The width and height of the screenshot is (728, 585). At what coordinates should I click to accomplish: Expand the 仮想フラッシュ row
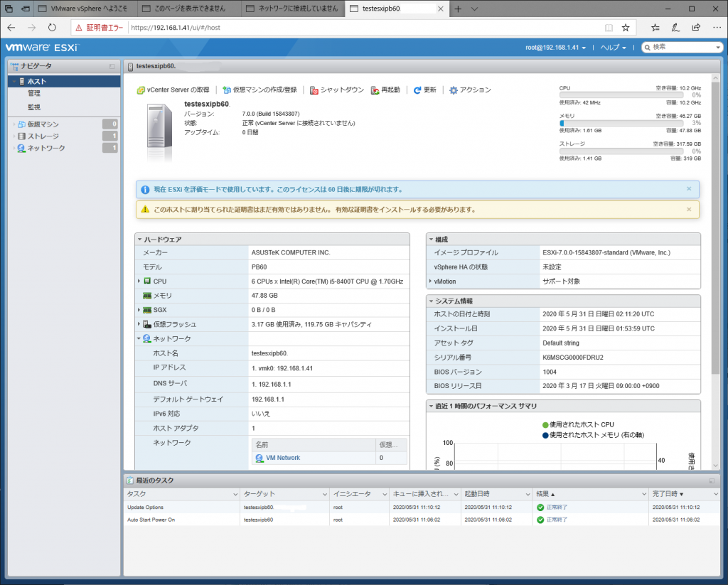[139, 324]
